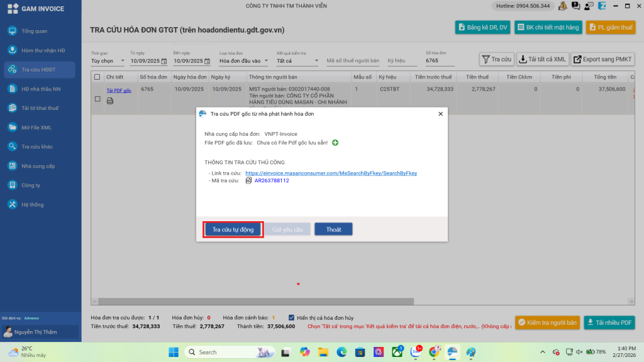Click the printer icon in invoice row
The width and height of the screenshot is (644, 362).
pos(110,101)
